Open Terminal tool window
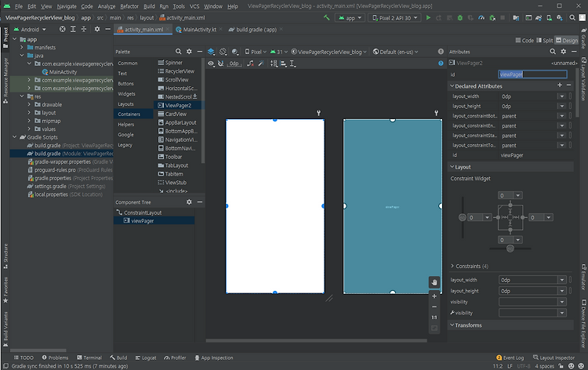This screenshot has height=370, width=588. (89, 357)
